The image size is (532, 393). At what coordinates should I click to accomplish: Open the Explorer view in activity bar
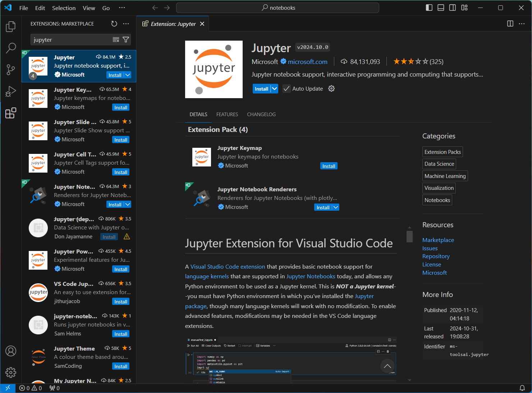point(11,26)
